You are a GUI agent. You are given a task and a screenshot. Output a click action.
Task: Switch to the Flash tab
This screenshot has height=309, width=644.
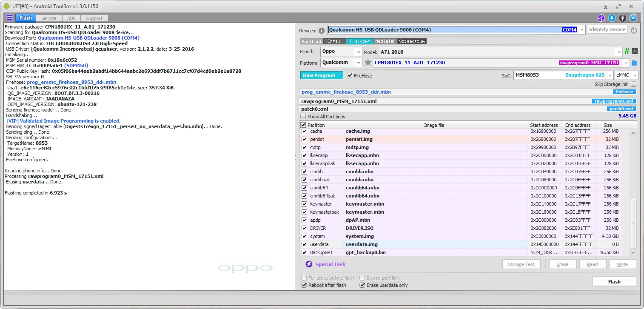[26, 18]
